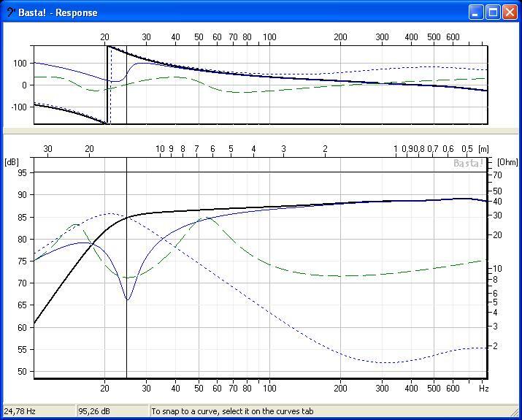
Task: Click the Basta! application icon in title bar
Action: (9, 12)
